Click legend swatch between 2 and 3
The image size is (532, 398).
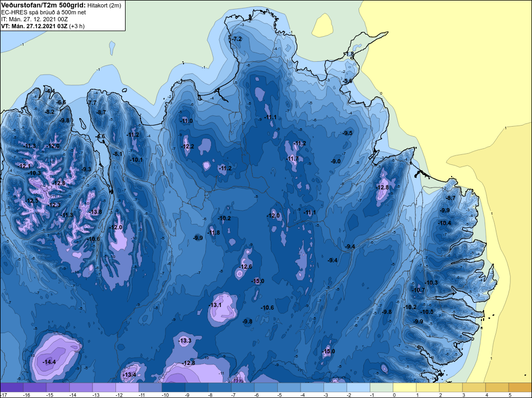click(x=451, y=387)
